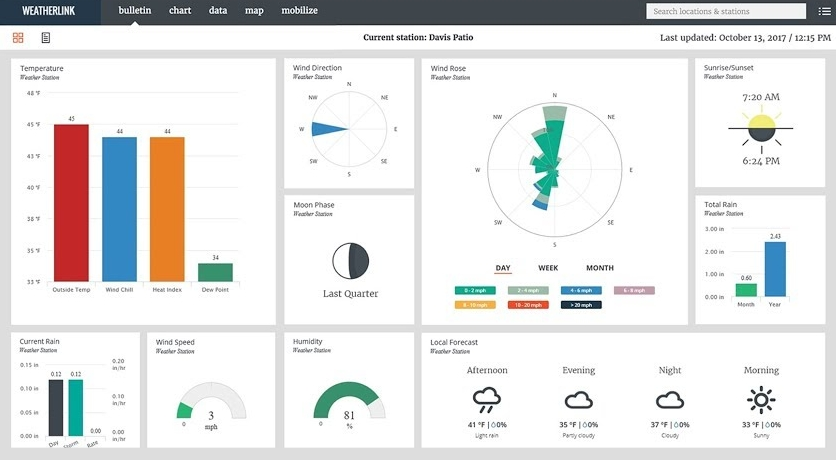This screenshot has height=460, width=836.
Task: Select the DAY wind rose period
Action: (503, 268)
